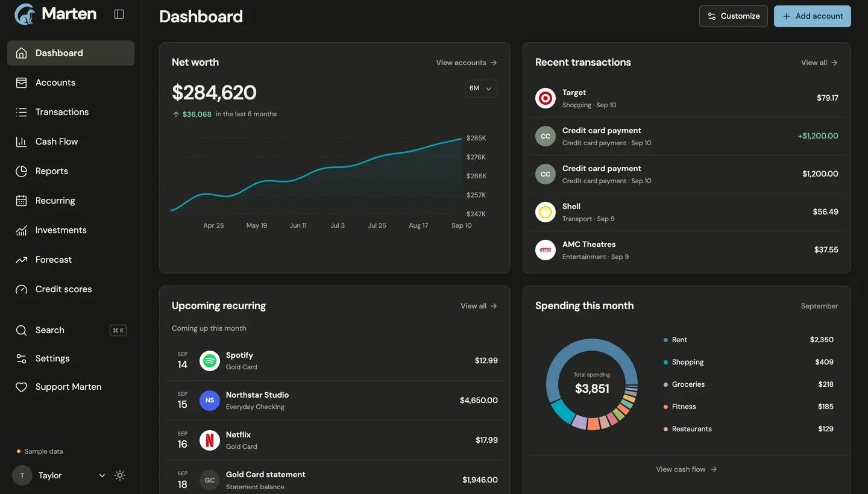This screenshot has width=868, height=494.
Task: Click the AMC Theatres logo
Action: coord(546,250)
